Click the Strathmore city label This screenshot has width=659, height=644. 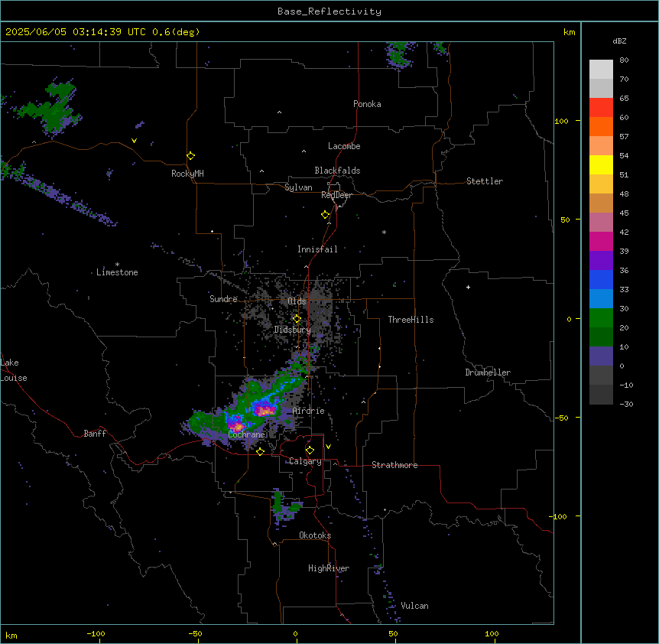(394, 465)
